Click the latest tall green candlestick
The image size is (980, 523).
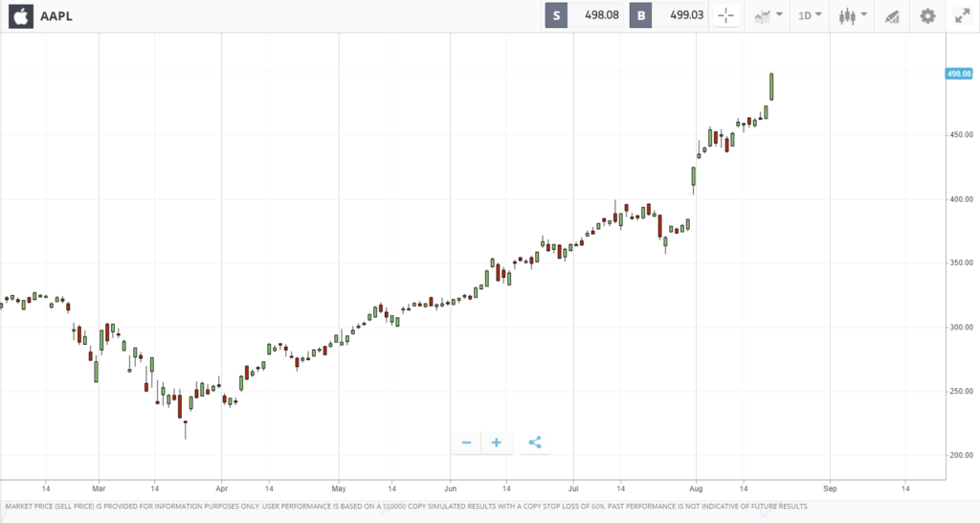point(772,86)
